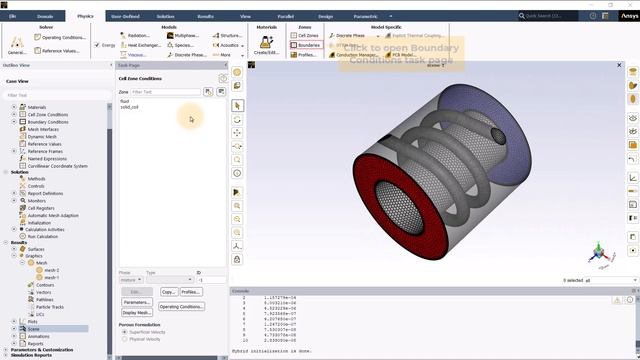The height and width of the screenshot is (360, 640).
Task: Expand the Materials tree node
Action: pos(14,107)
